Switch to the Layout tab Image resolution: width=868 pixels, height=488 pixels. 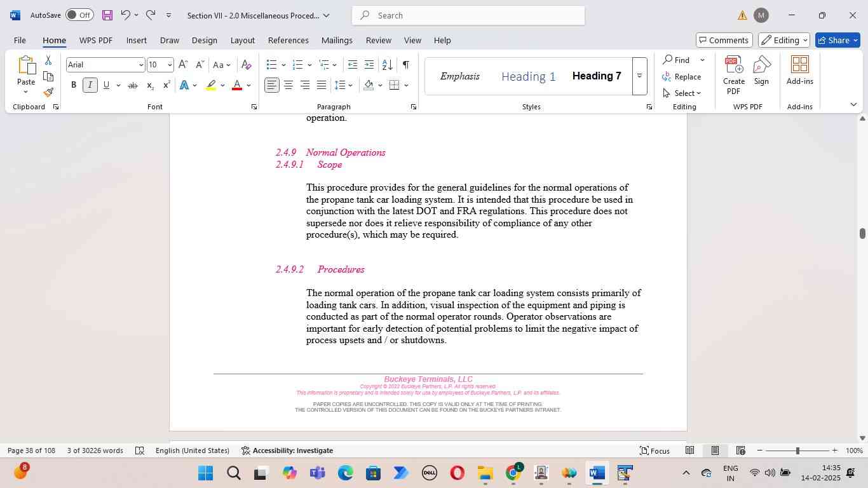click(243, 40)
